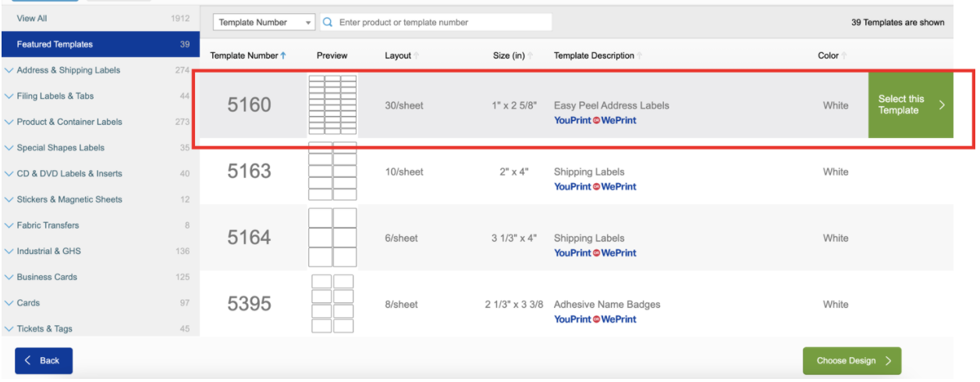
Task: Click search product or template field
Action: (x=435, y=23)
